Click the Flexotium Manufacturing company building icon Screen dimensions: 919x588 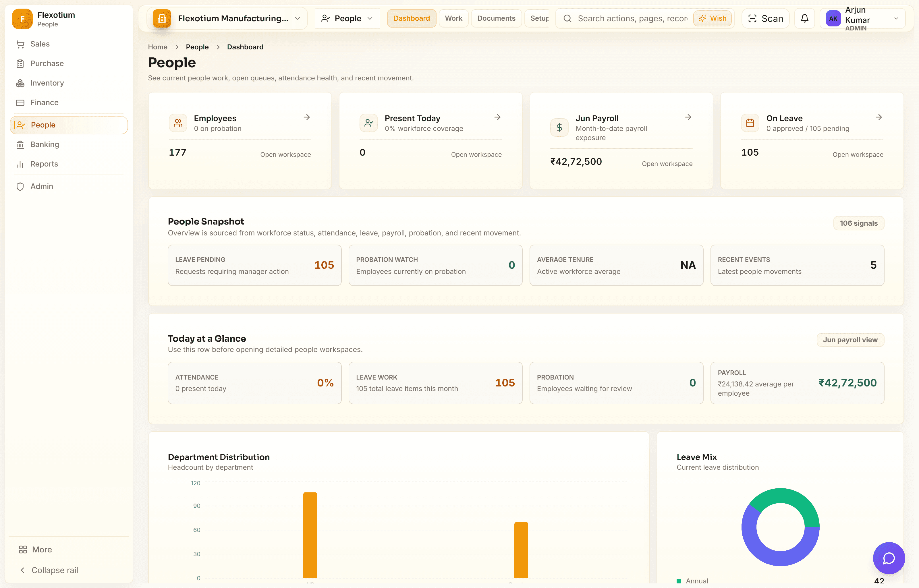pyautogui.click(x=162, y=18)
